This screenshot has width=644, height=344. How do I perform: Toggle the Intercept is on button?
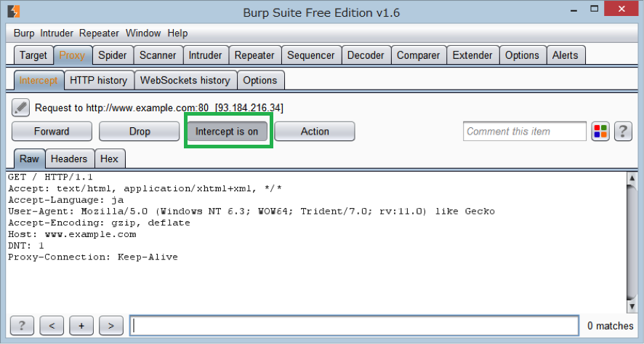coord(227,132)
